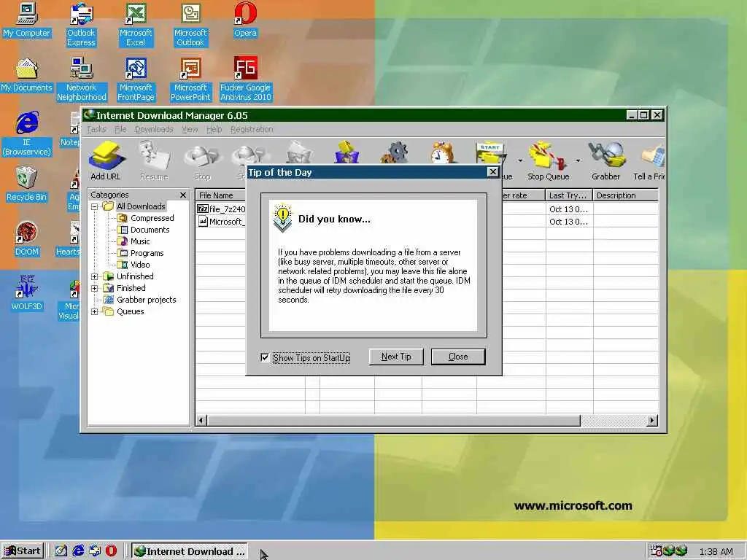
Task: Click the Stop Queue toolbar icon
Action: click(x=548, y=160)
